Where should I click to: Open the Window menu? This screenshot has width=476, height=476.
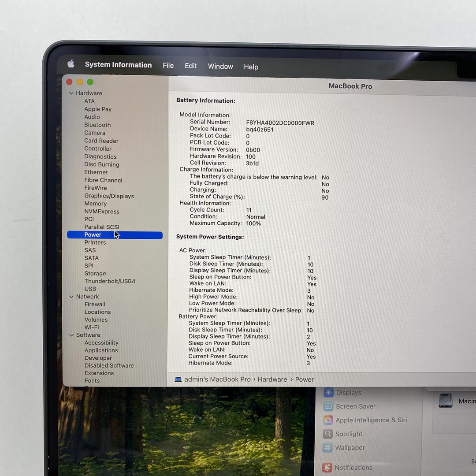coord(220,67)
